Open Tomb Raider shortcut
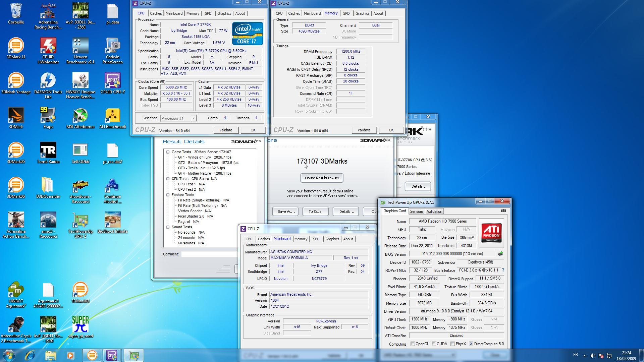 [48, 153]
